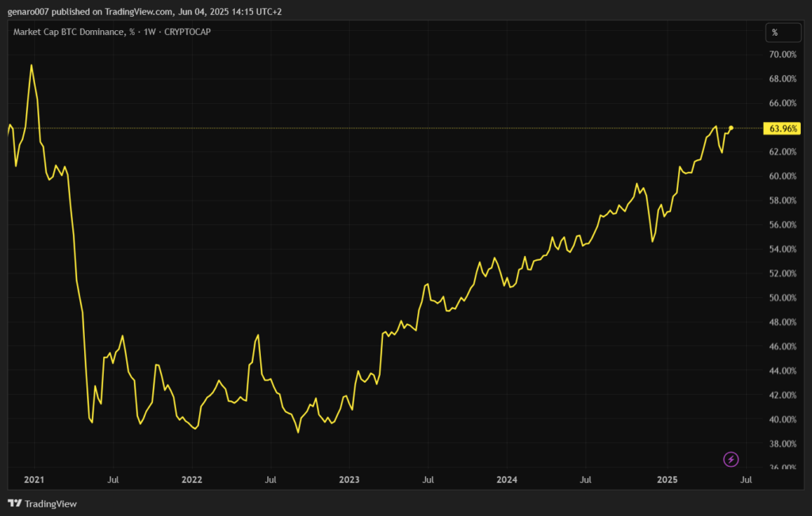This screenshot has height=516, width=812.
Task: Click the 36.00% price scale label
Action: (783, 468)
